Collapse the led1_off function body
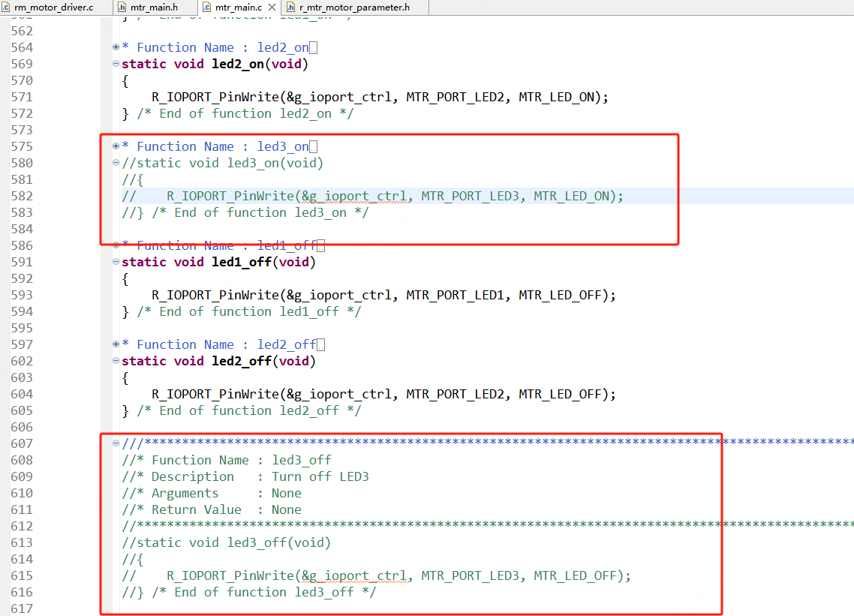 [116, 262]
